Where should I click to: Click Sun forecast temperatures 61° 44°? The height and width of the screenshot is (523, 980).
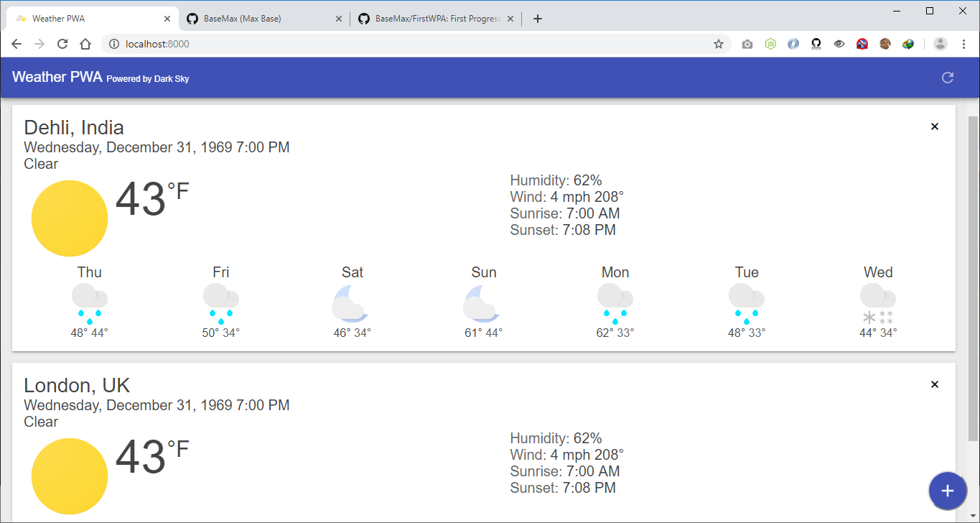click(x=484, y=333)
